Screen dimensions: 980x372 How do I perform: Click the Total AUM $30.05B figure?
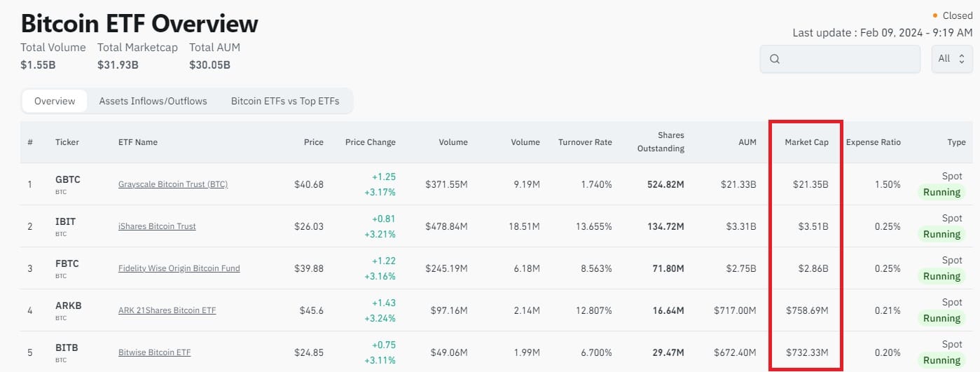(209, 65)
